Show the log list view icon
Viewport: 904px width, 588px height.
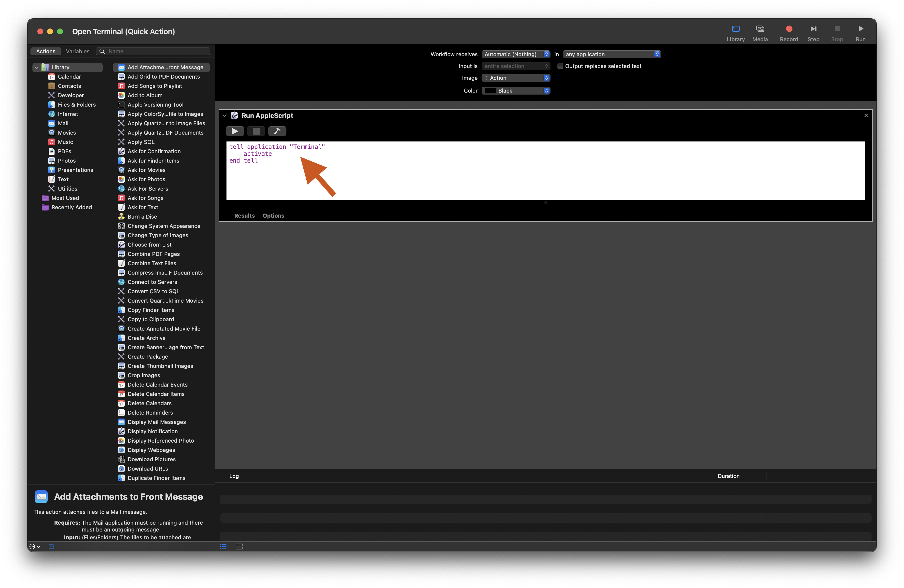click(x=223, y=546)
